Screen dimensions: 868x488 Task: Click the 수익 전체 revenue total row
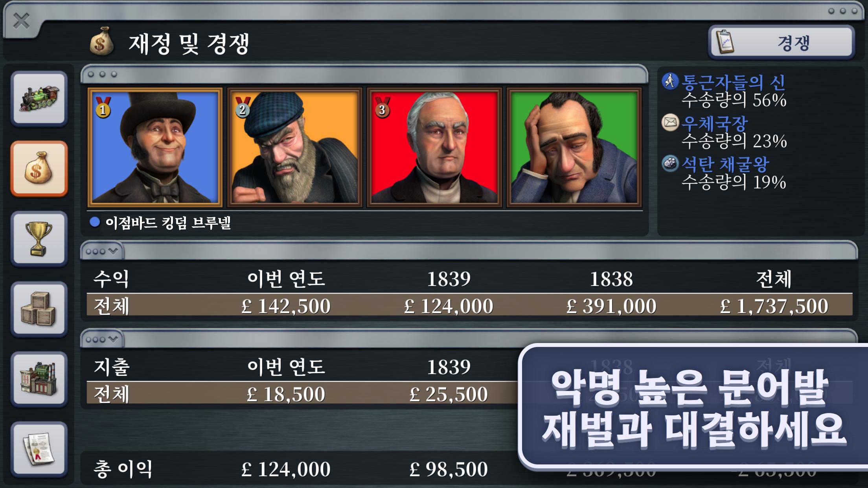coord(469,305)
